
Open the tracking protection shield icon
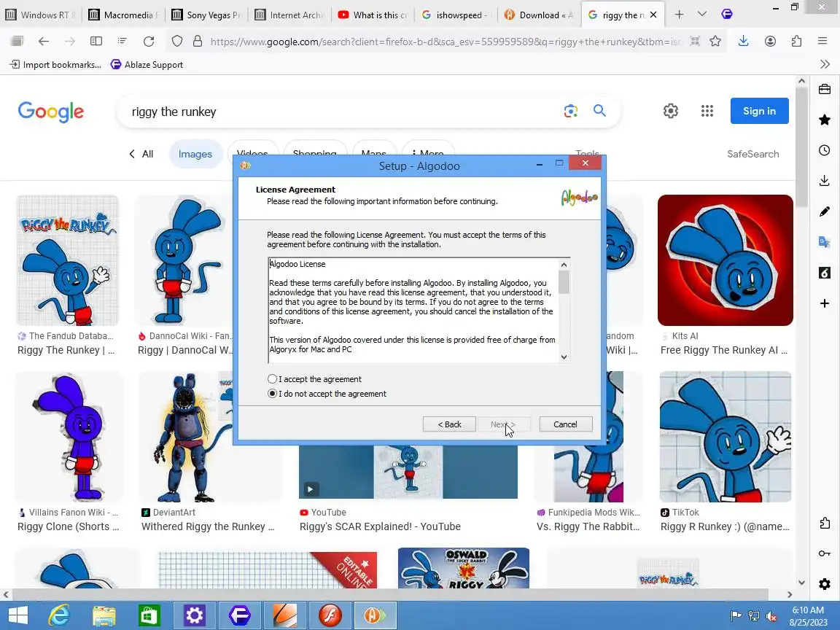(176, 42)
